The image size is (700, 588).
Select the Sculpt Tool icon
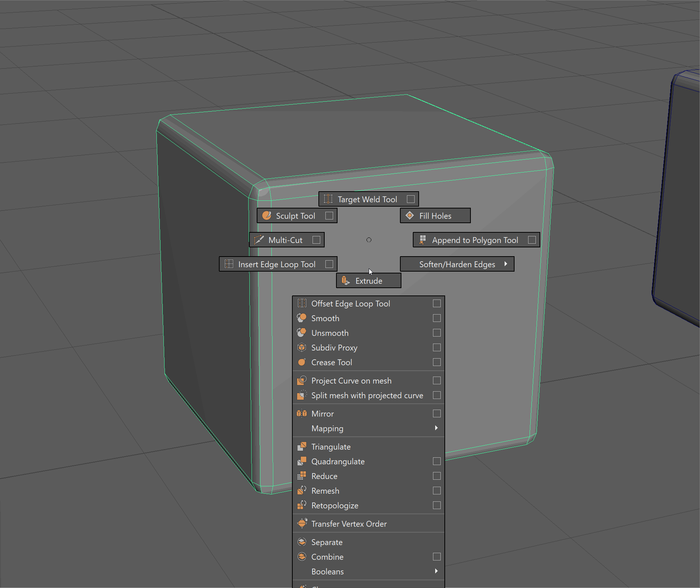(x=267, y=215)
